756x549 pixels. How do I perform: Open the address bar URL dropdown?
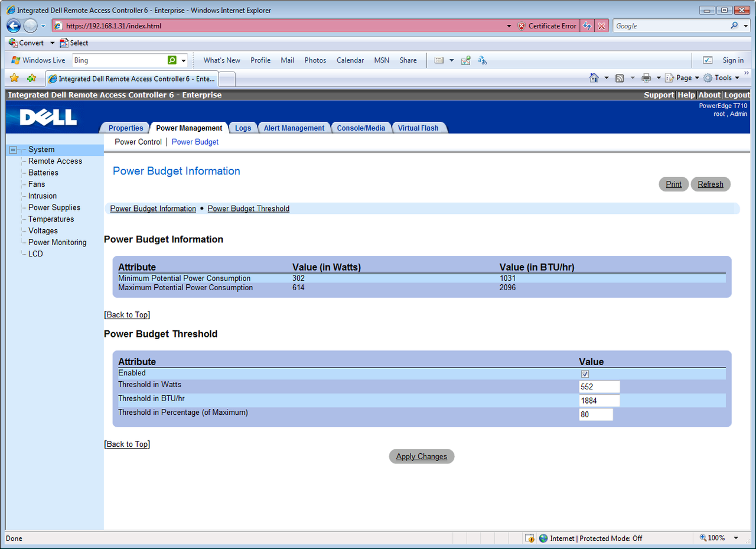click(x=509, y=26)
